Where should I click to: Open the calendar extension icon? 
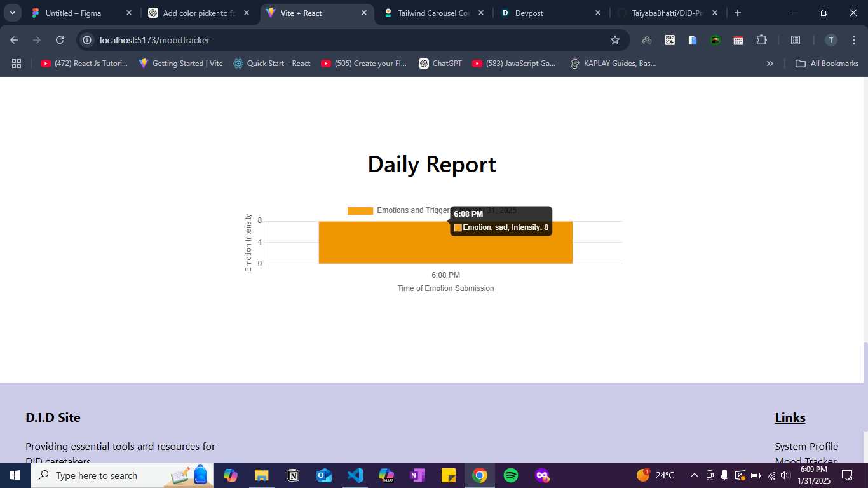(x=738, y=39)
